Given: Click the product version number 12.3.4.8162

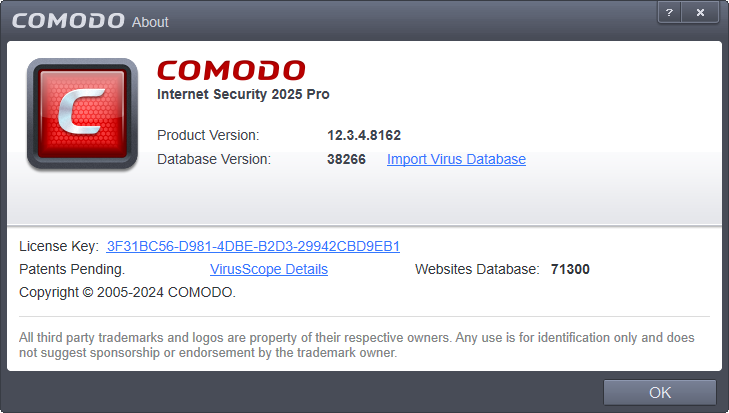Looking at the screenshot, I should point(364,135).
